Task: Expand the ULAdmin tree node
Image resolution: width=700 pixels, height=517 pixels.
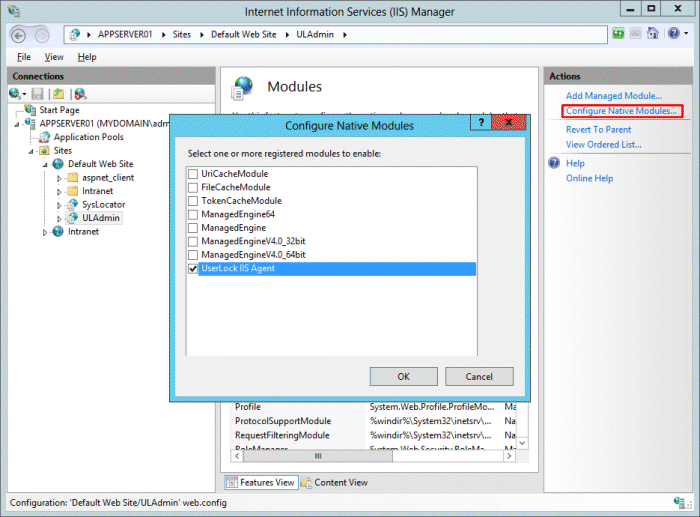Action: [x=59, y=219]
